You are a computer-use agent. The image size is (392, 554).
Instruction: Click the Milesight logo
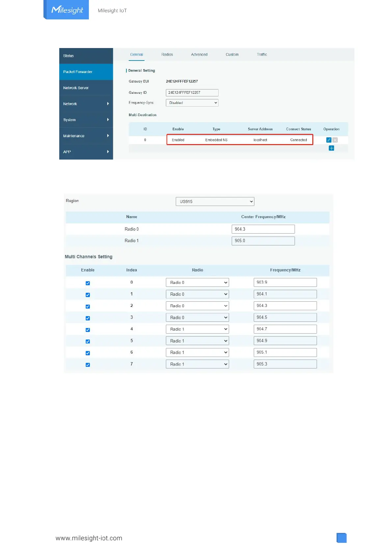[x=66, y=10]
